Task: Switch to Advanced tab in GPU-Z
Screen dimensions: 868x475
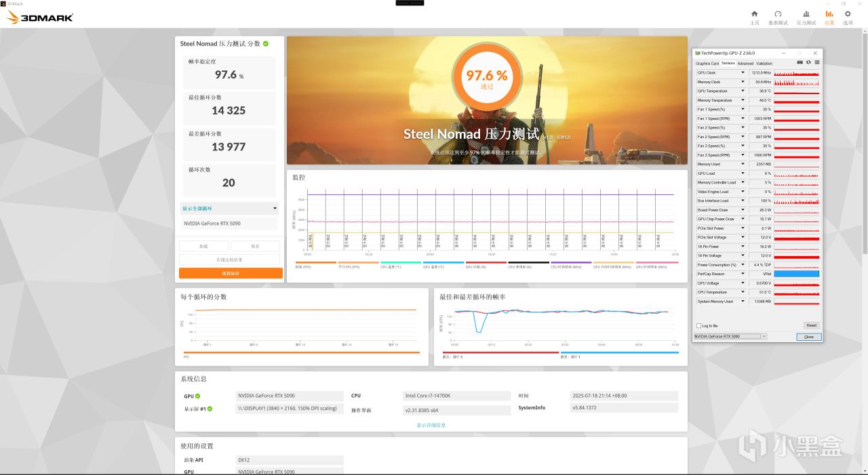Action: coord(745,63)
